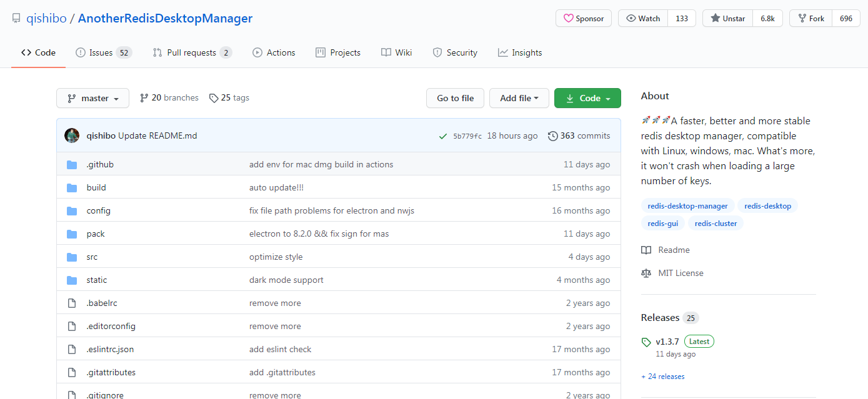Click qishibo's avatar in the commit bar

tap(72, 135)
